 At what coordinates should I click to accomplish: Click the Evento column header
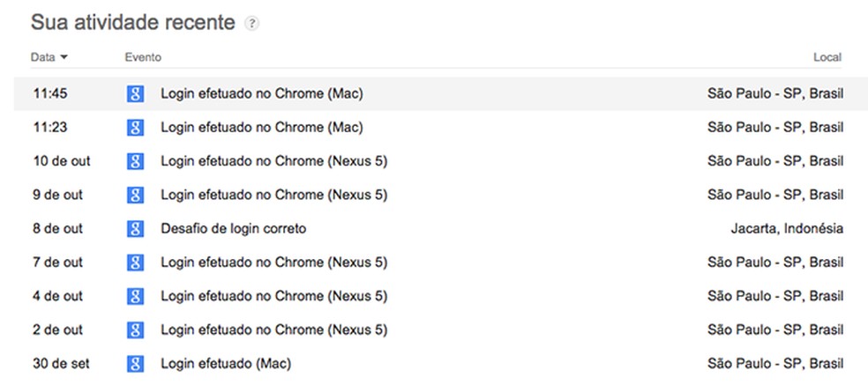(143, 57)
